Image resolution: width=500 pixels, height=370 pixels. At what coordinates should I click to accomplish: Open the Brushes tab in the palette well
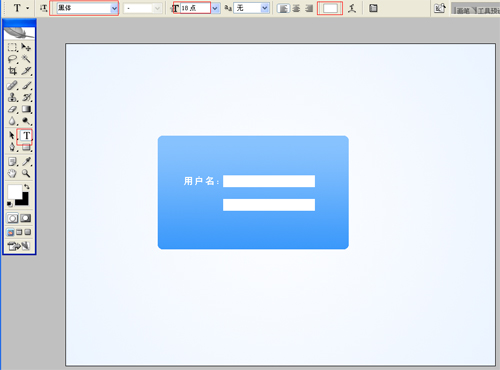point(463,10)
